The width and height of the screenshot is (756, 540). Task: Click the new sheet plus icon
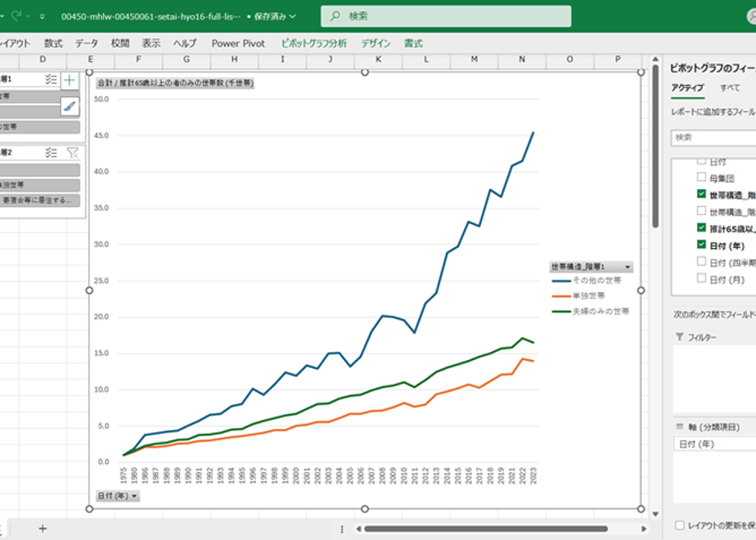(x=43, y=529)
